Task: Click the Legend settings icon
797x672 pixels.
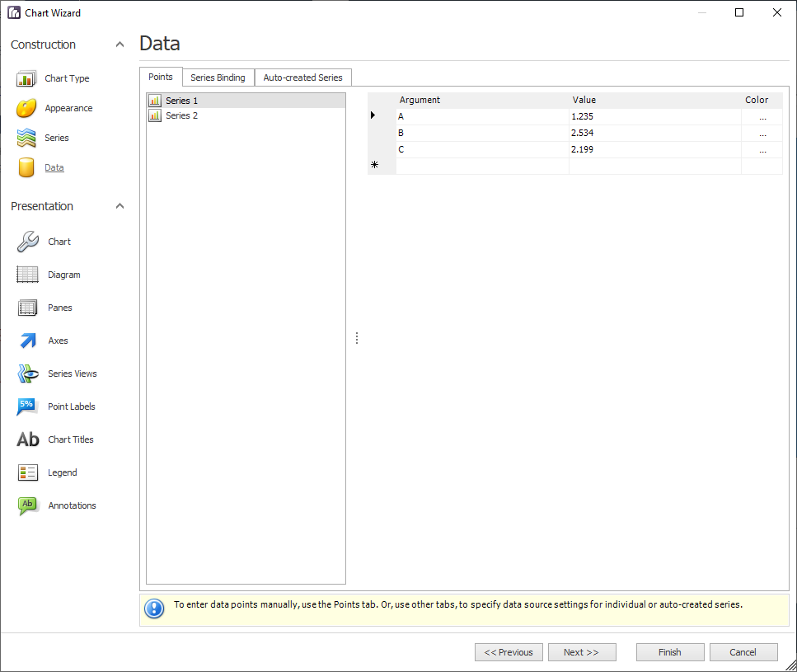Action: click(x=26, y=472)
